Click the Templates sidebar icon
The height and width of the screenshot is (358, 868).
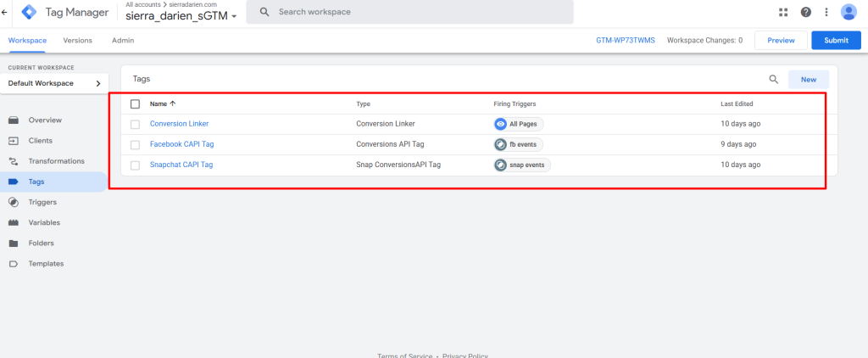coord(14,264)
